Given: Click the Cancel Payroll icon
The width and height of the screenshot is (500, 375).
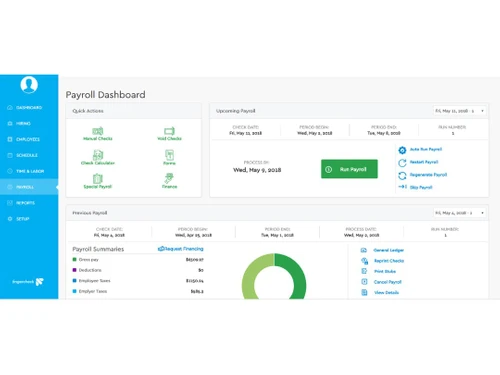Looking at the screenshot, I should point(364,282).
